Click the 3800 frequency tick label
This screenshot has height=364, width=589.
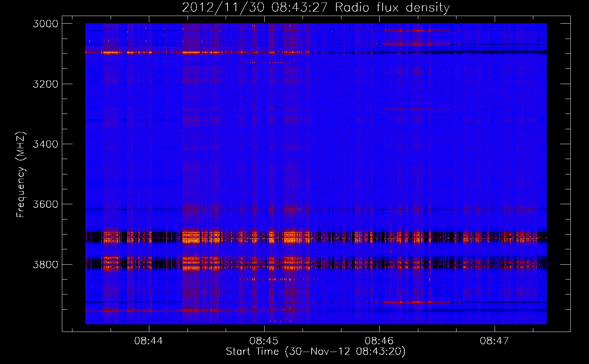tap(46, 265)
